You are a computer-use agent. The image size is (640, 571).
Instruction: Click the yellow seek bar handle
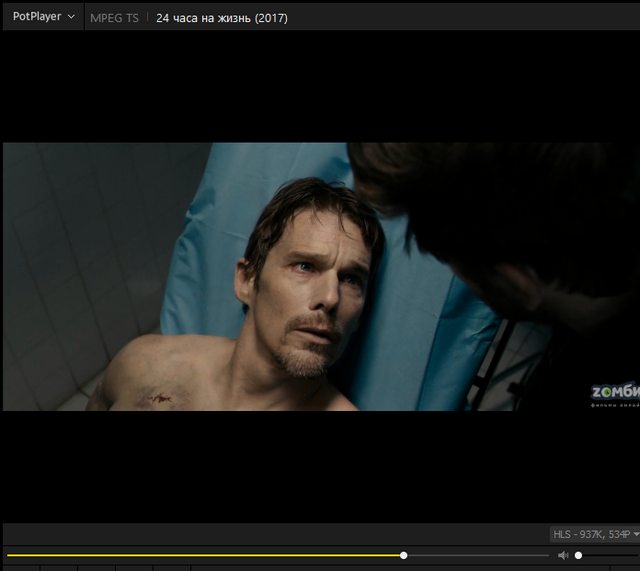(403, 555)
